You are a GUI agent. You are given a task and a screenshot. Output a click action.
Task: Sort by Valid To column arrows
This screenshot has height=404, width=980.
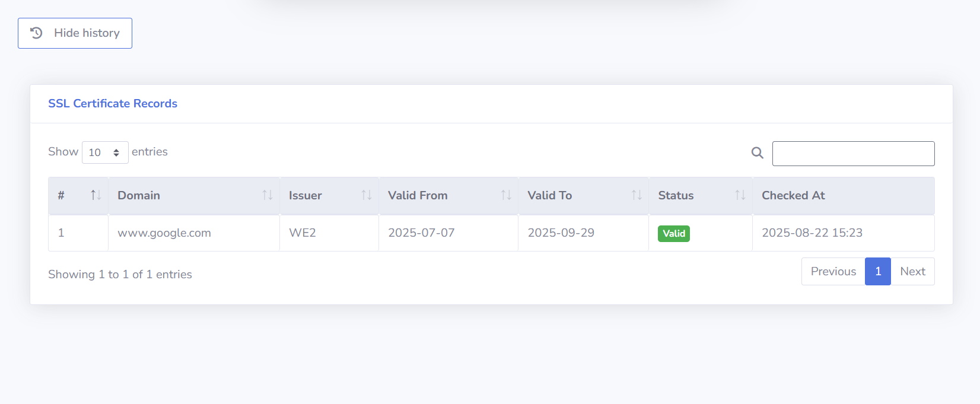637,195
